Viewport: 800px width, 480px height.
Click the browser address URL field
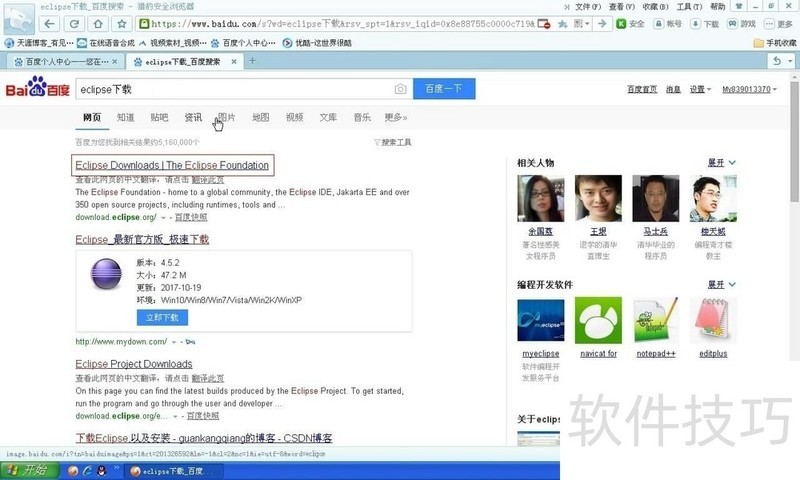coord(343,24)
